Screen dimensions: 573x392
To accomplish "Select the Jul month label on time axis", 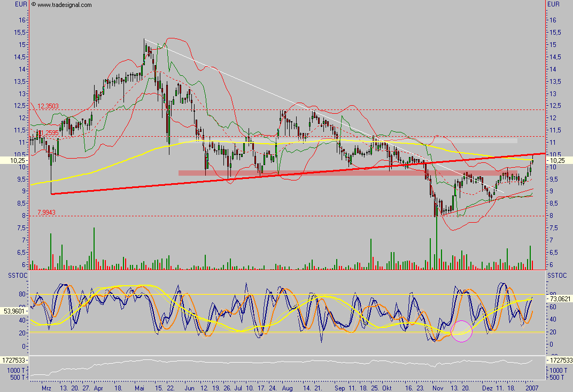I will [238, 388].
